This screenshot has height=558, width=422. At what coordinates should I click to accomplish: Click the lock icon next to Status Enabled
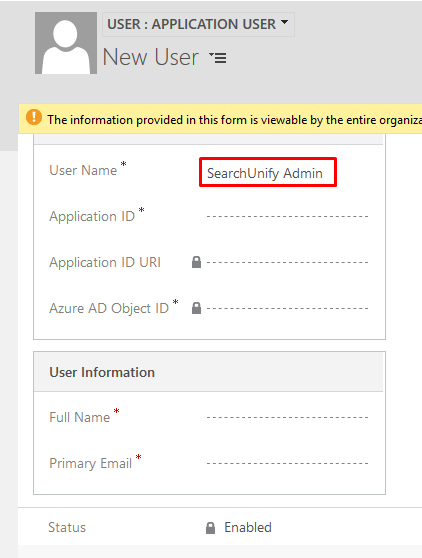211,528
